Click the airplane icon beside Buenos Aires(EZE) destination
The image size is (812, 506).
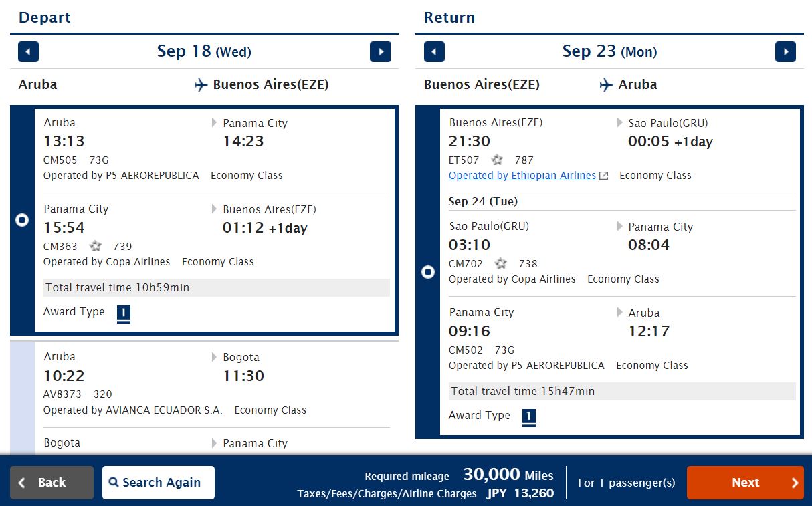click(x=201, y=85)
